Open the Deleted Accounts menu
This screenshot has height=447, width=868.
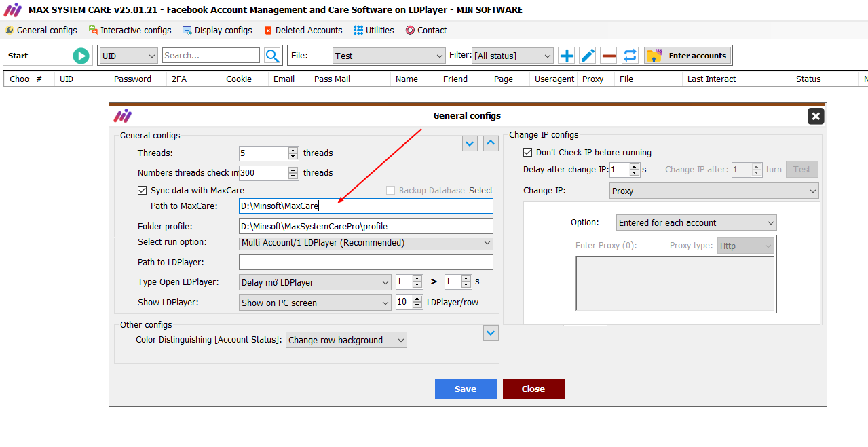303,30
